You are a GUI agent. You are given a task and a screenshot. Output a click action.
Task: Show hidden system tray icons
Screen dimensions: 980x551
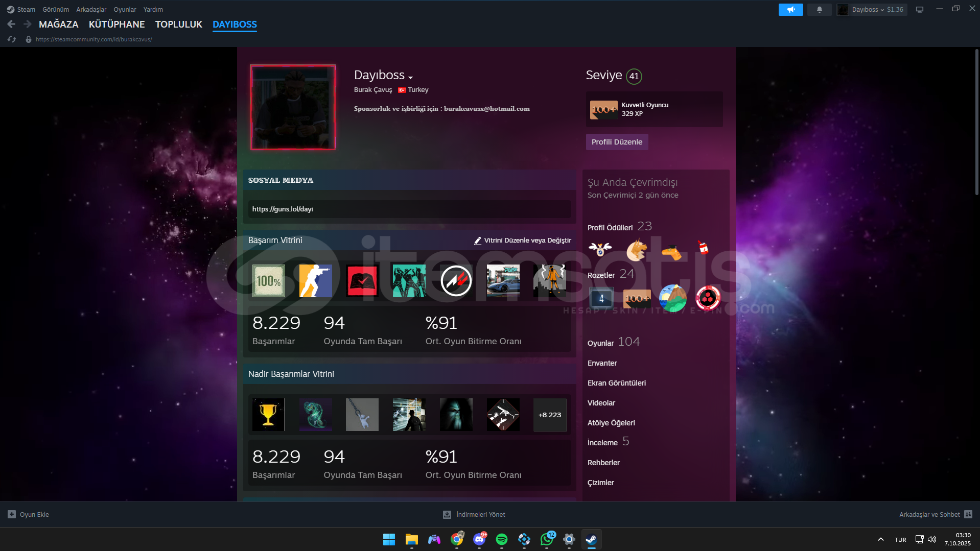click(881, 539)
